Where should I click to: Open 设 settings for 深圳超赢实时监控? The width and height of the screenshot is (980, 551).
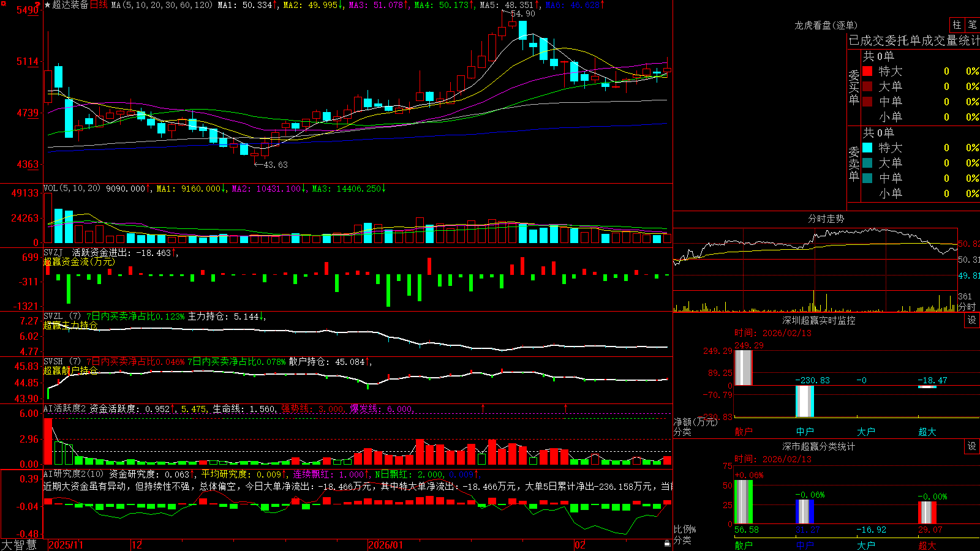click(x=972, y=320)
